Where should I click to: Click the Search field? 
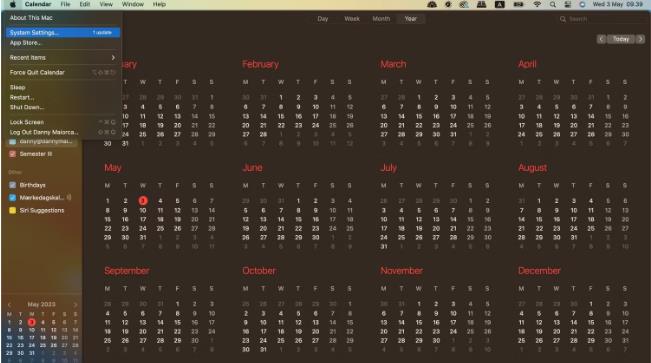[x=601, y=19]
